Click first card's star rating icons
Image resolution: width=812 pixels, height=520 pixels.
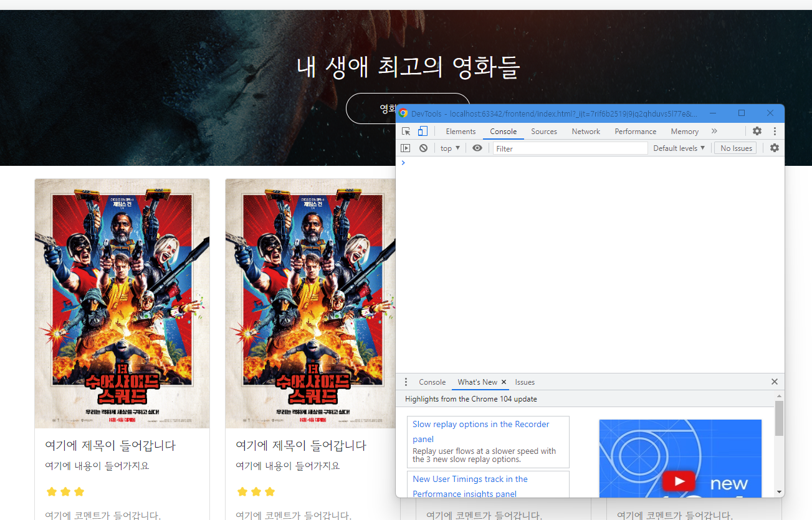pos(65,492)
